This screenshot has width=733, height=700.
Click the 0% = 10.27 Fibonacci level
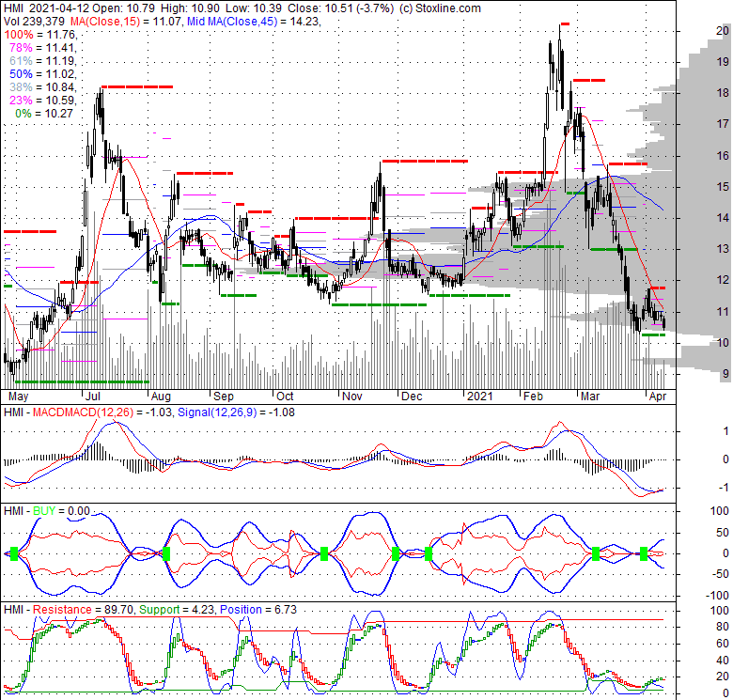pyautogui.click(x=44, y=113)
